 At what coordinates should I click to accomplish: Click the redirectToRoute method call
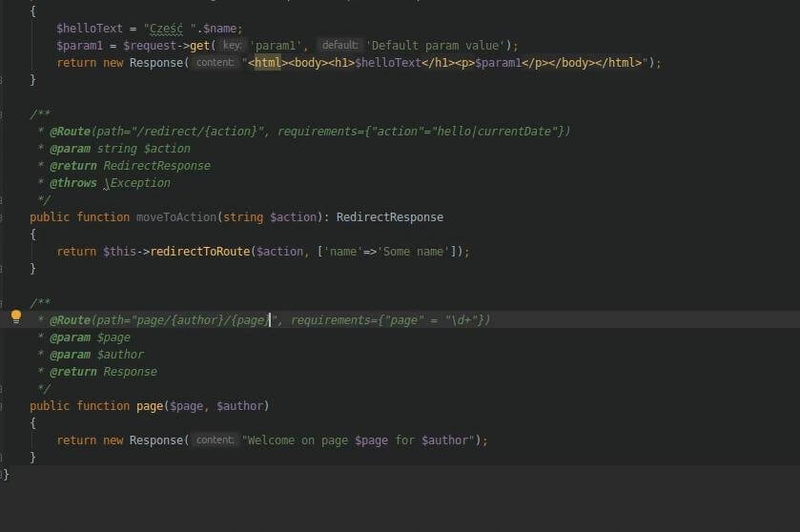(x=200, y=252)
